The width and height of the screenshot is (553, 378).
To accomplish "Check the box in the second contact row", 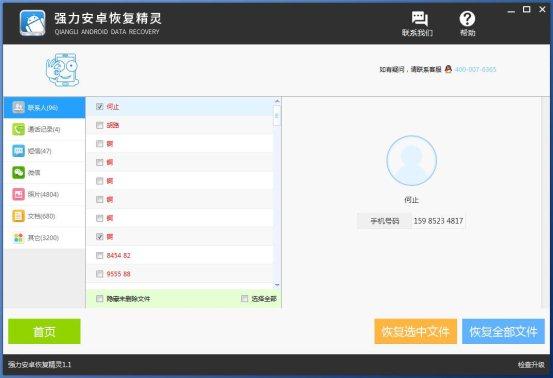I will click(x=99, y=125).
